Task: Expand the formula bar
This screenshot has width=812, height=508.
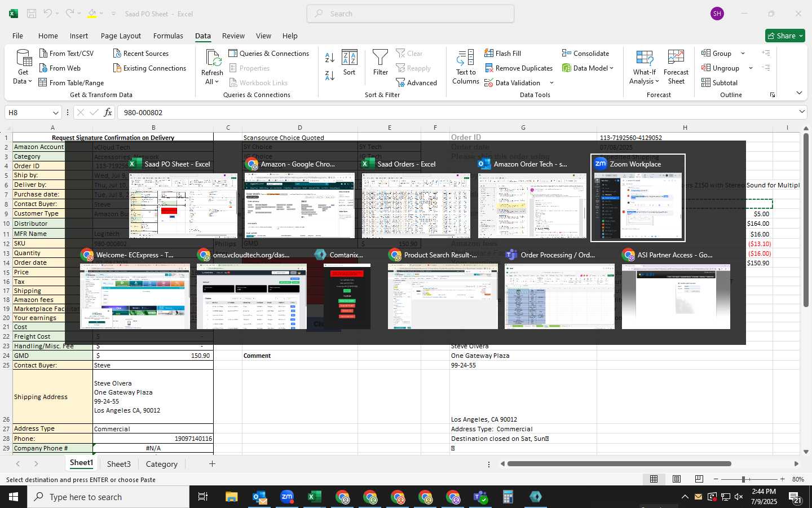Action: click(x=802, y=112)
